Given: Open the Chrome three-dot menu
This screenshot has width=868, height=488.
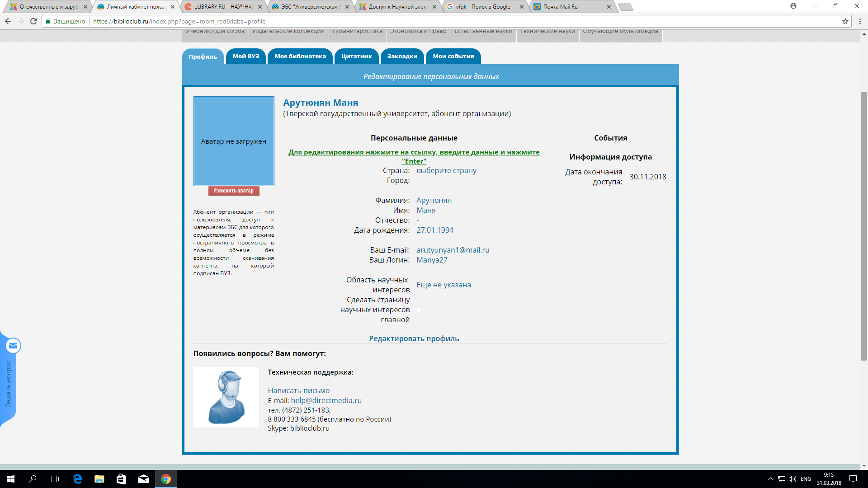Looking at the screenshot, I should click(x=860, y=21).
